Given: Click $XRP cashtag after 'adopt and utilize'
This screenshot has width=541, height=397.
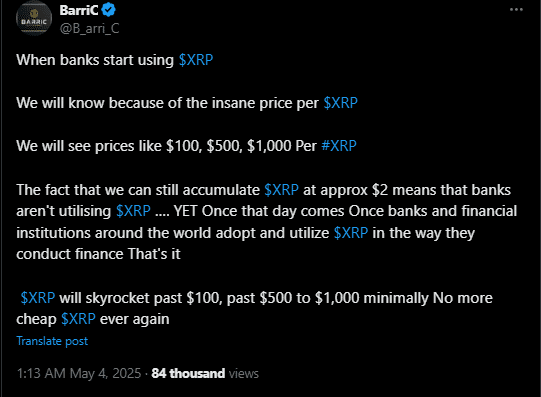Looking at the screenshot, I should click(351, 233).
